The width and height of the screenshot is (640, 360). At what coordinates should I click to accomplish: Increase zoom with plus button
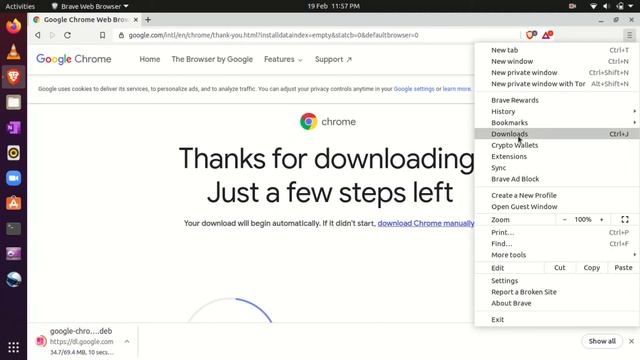[x=602, y=220]
